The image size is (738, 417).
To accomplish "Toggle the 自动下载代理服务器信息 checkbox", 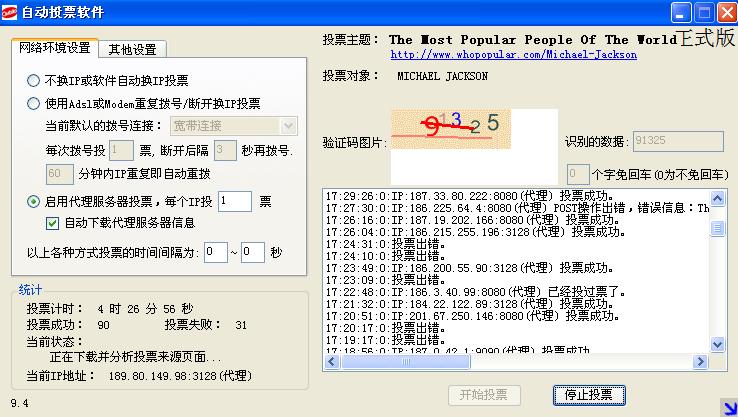I will pos(54,223).
